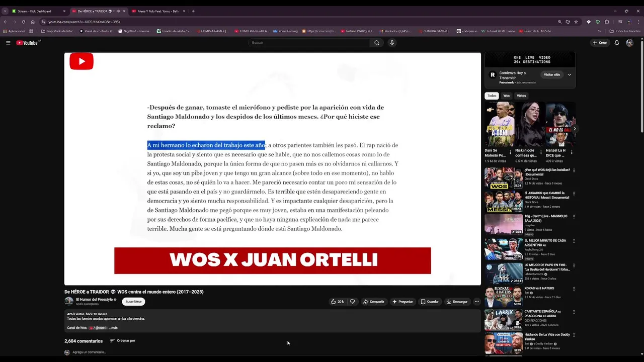Open the Aplicaciones bookmarks shortcut
This screenshot has width=644, height=362.
14,31
